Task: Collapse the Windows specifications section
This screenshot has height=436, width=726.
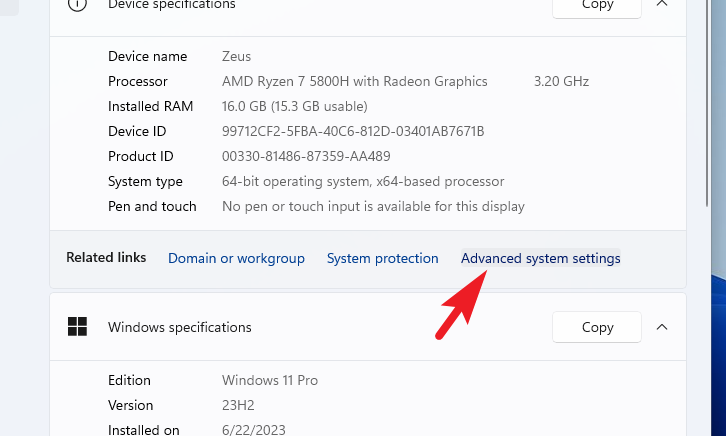Action: click(x=662, y=327)
